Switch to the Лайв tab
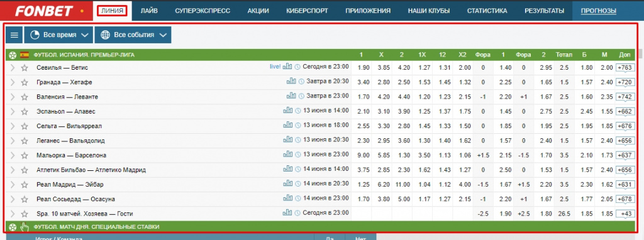The image size is (644, 240). pos(148,11)
